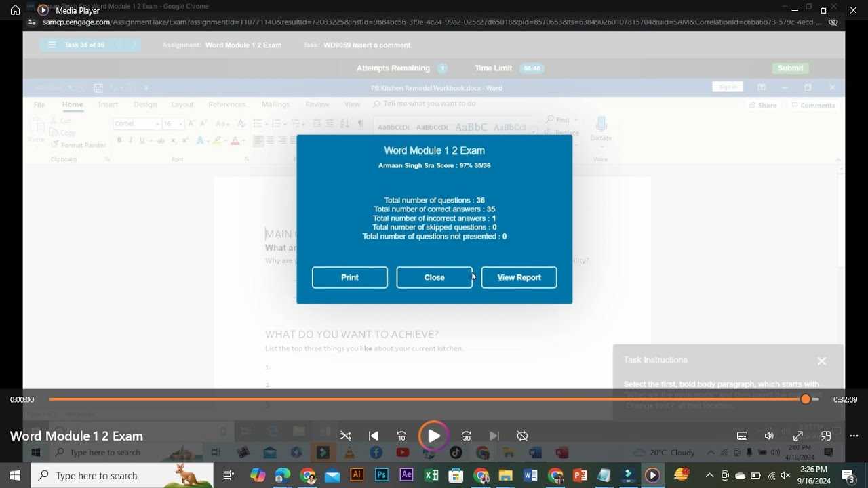Go to next track
Screen dimensions: 868x488
[x=494, y=436]
